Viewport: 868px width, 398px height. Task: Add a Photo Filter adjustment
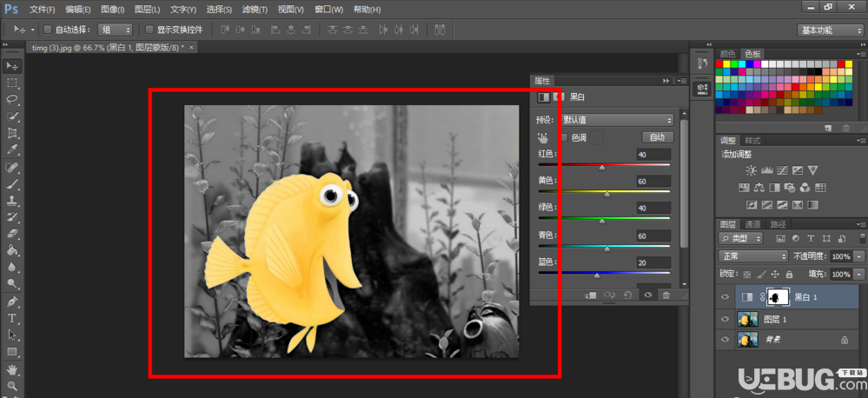[790, 188]
